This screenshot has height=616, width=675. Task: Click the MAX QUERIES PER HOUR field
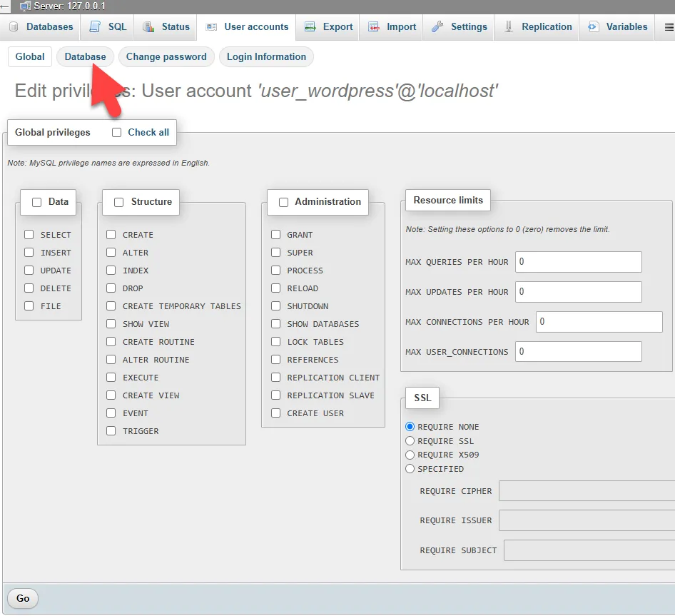coord(578,262)
